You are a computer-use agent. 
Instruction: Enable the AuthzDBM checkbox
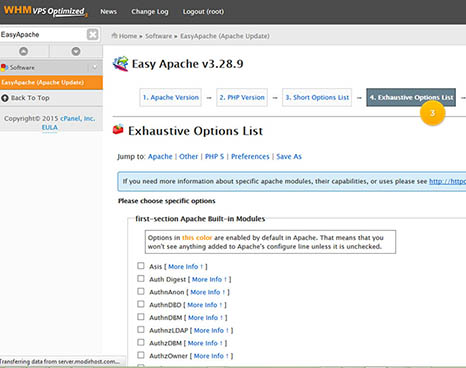[141, 342]
